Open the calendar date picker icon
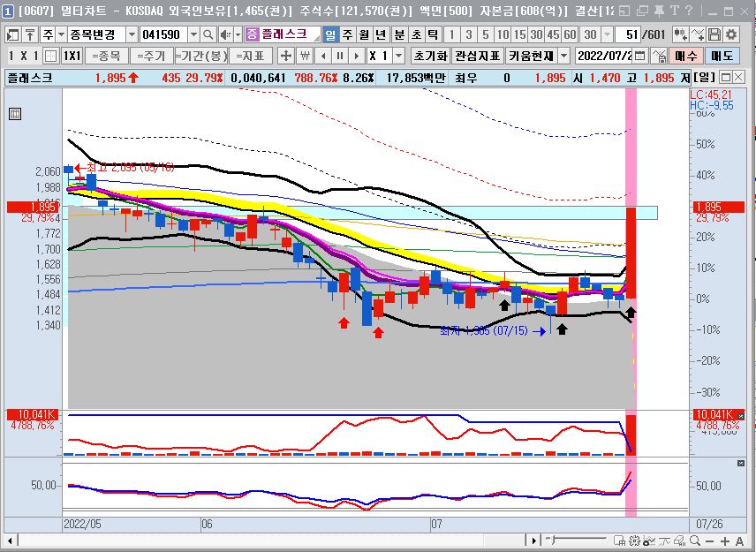The height and width of the screenshot is (552, 756). click(x=639, y=56)
